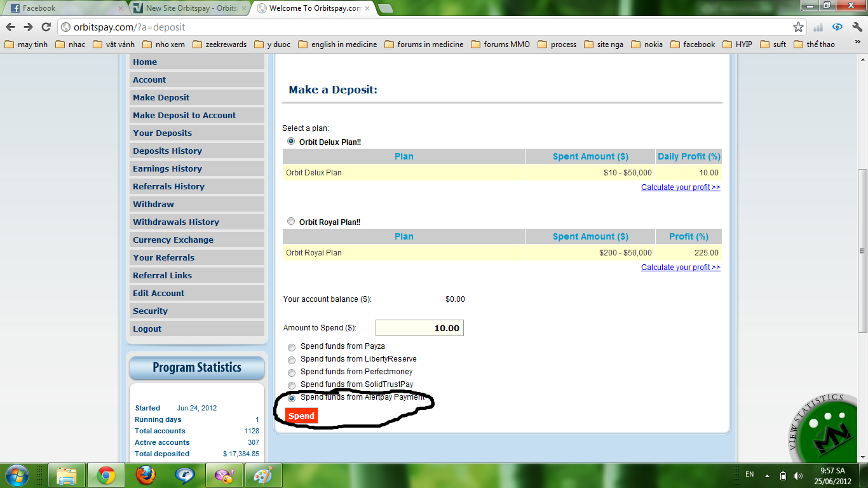
Task: Select the Orbit Delux Plan radio button
Action: 291,141
